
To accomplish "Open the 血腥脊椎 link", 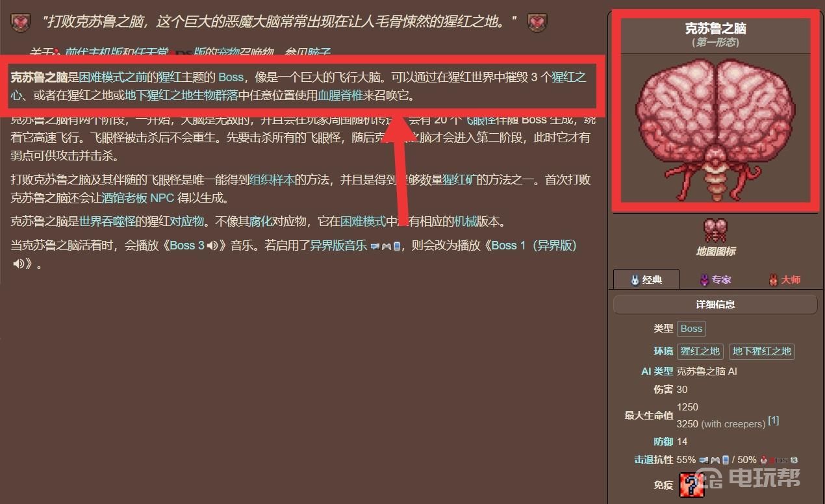I will pyautogui.click(x=340, y=96).
